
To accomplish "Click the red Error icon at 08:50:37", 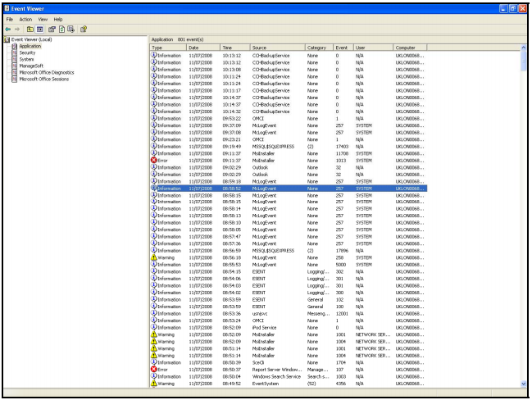I will [x=153, y=369].
